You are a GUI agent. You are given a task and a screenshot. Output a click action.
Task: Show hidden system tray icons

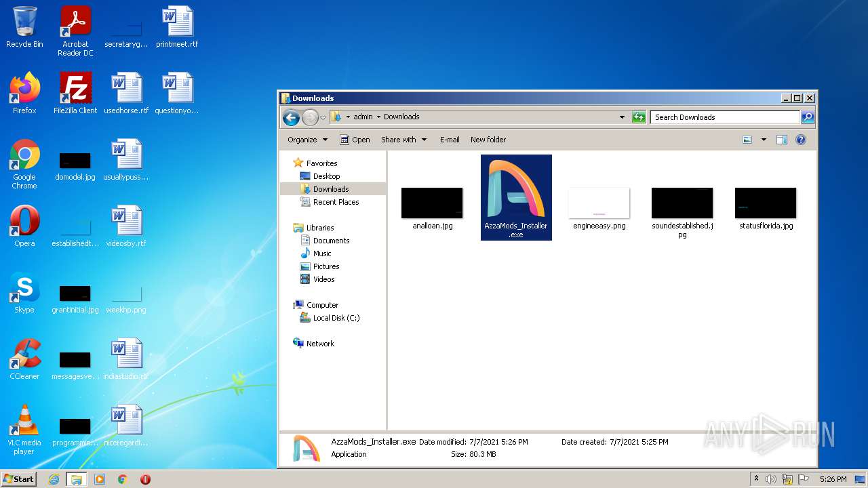tap(756, 479)
